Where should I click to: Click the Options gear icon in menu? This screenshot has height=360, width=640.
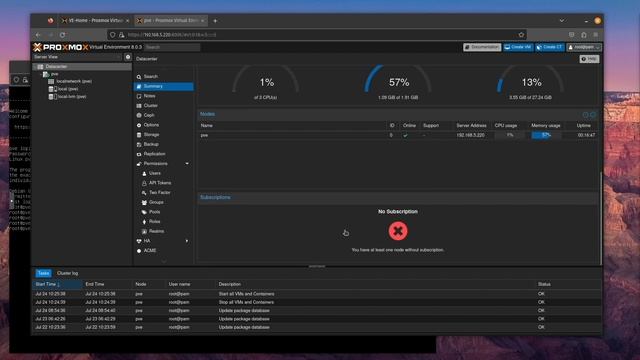[139, 125]
